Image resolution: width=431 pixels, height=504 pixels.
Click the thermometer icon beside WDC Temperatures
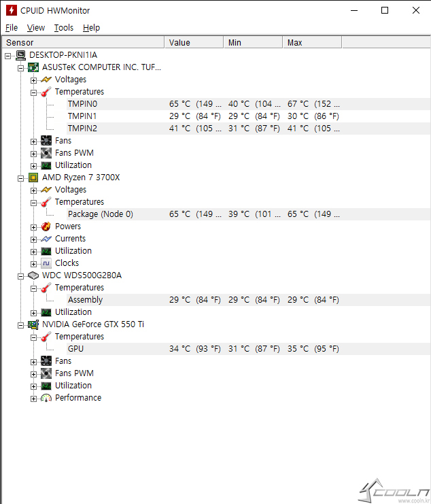[x=46, y=288]
